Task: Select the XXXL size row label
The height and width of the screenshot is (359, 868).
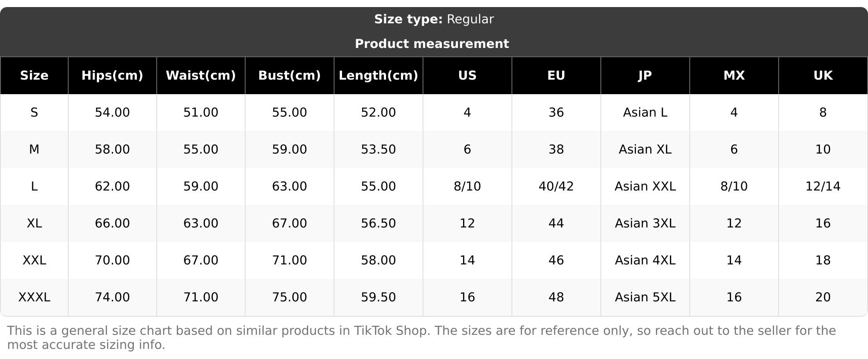Action: (x=34, y=297)
